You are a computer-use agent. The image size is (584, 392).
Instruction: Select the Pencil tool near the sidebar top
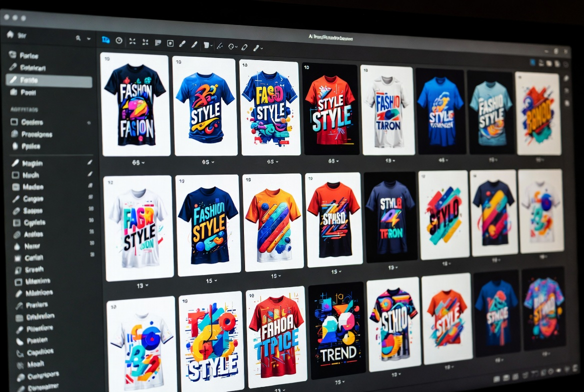click(194, 44)
